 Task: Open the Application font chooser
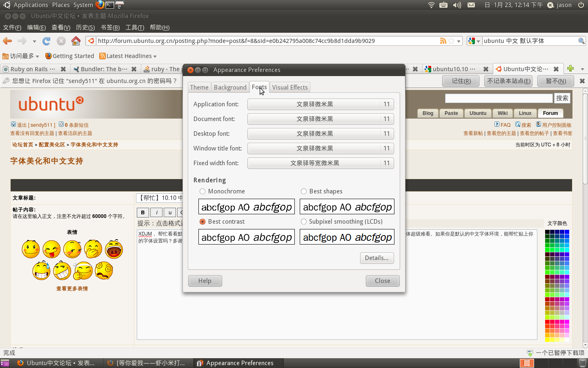tap(321, 104)
